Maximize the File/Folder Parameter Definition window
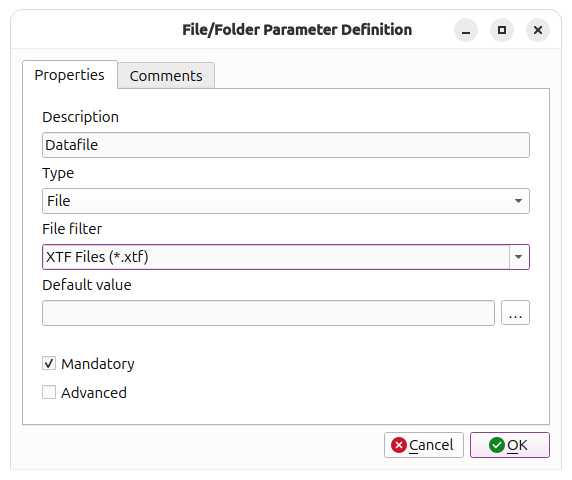 pyautogui.click(x=502, y=30)
